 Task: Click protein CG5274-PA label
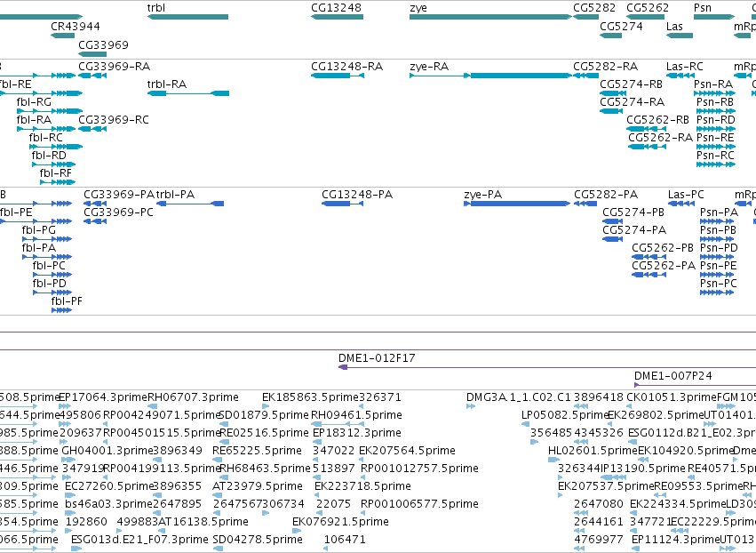pos(634,230)
